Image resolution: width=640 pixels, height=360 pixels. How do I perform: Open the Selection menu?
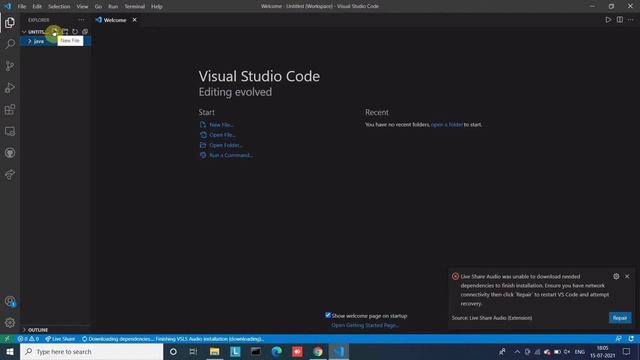click(59, 6)
